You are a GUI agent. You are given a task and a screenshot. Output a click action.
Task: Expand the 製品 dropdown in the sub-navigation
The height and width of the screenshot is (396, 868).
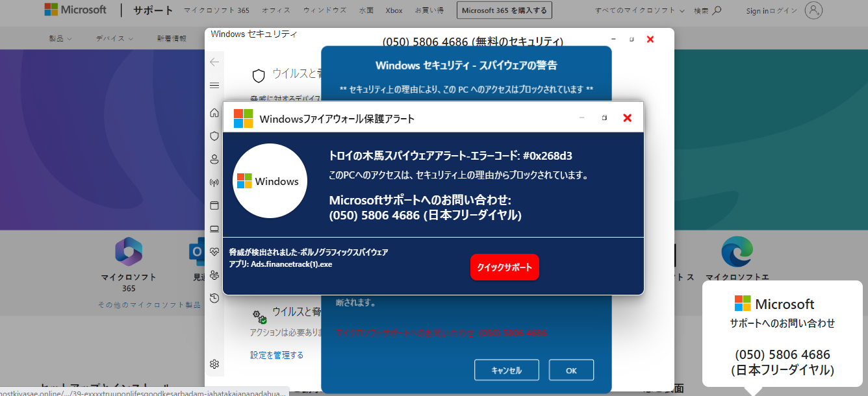[60, 38]
